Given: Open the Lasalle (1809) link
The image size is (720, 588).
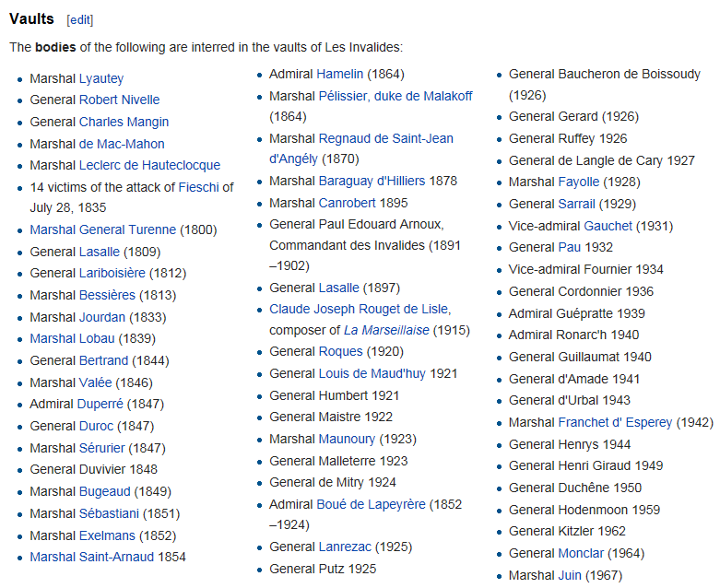Looking at the screenshot, I should click(100, 252).
